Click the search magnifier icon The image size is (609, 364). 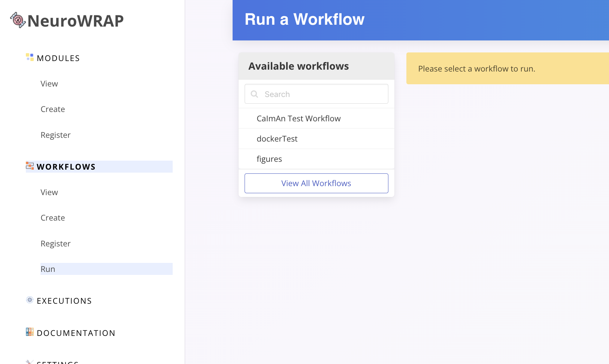point(254,94)
